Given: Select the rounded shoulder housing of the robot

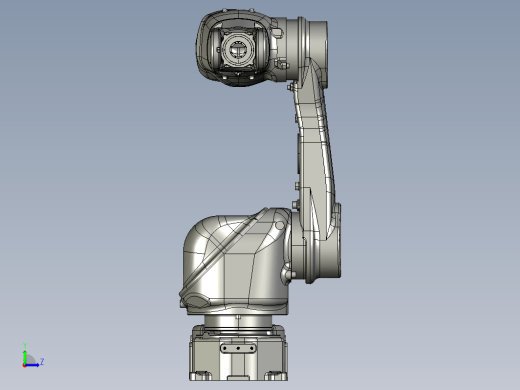Looking at the screenshot, I should point(235,262).
